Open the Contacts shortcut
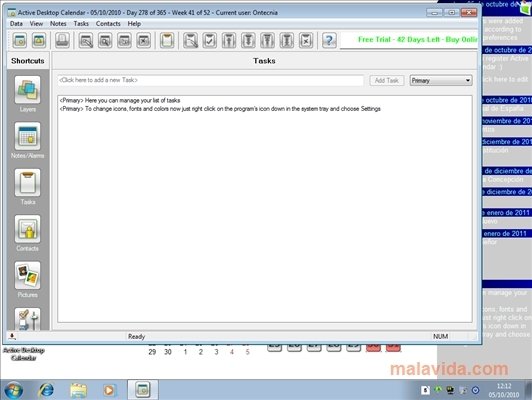532x400 pixels. 27,229
